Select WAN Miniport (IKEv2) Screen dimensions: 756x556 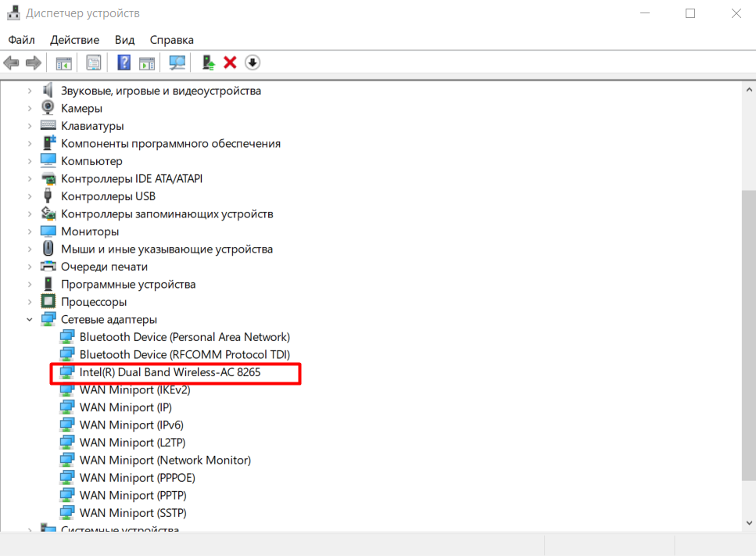[x=135, y=389]
